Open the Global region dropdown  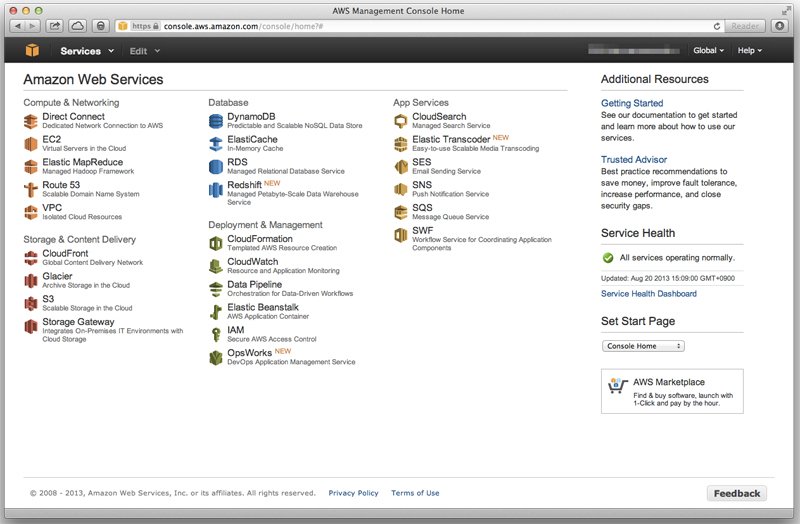point(708,51)
